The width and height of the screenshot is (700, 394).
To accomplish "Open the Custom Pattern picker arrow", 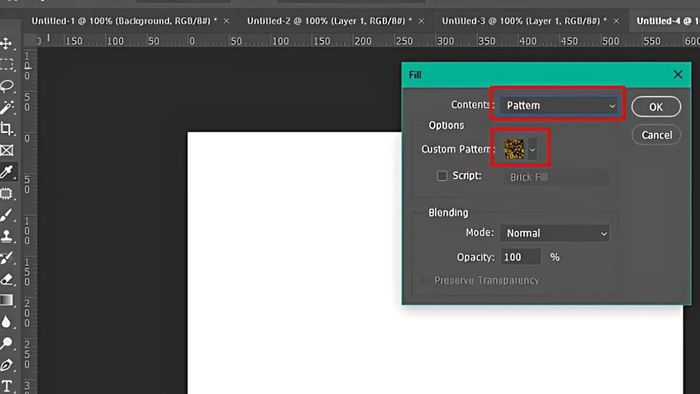I will tap(533, 149).
